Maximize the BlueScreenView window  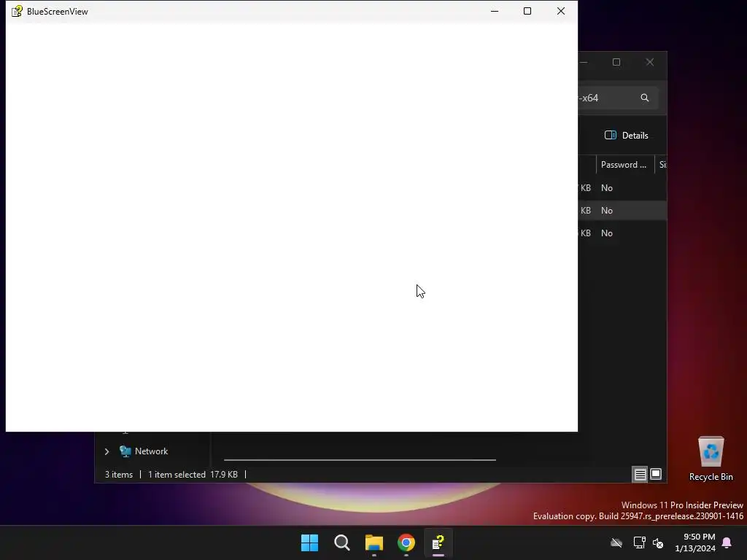(527, 11)
